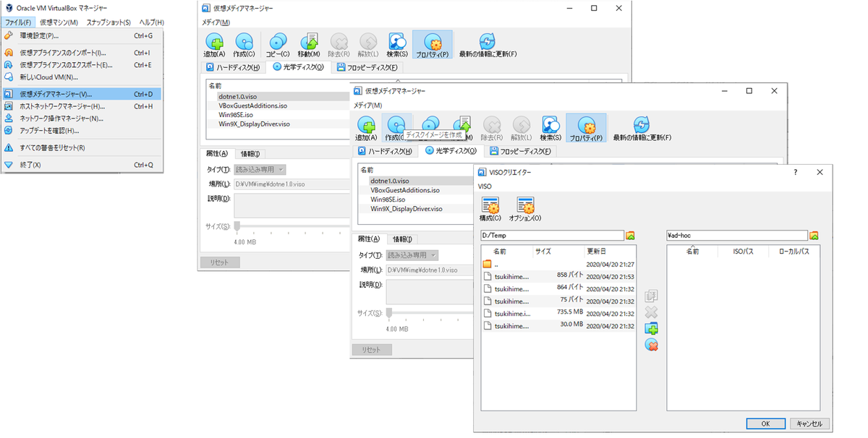Viewport: 868px width, 438px height.
Task: Click the Modified date (更新日) column header
Action: [x=609, y=252]
